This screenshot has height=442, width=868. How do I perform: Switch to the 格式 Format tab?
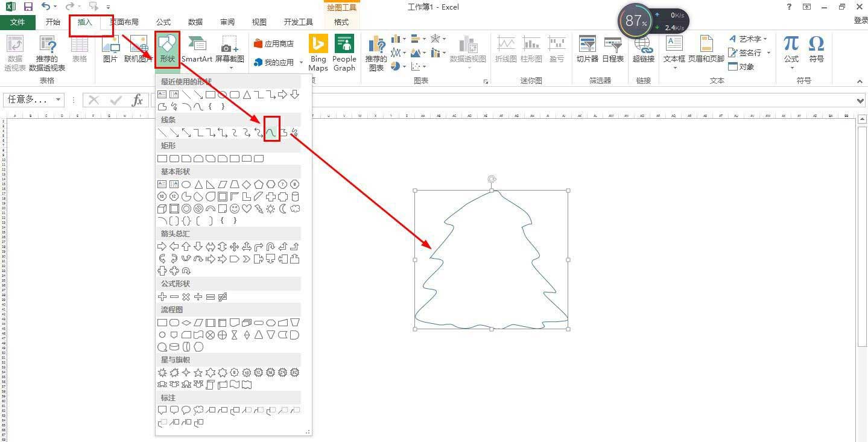(x=341, y=22)
